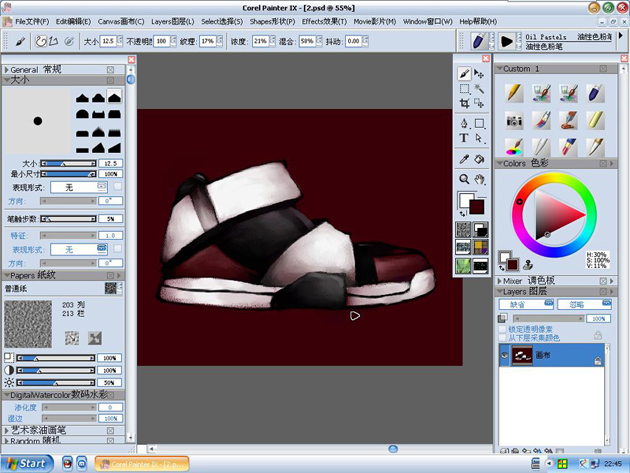This screenshot has height=473, width=630.
Task: Toggle visibility eye of 画布 layer
Action: pyautogui.click(x=505, y=355)
